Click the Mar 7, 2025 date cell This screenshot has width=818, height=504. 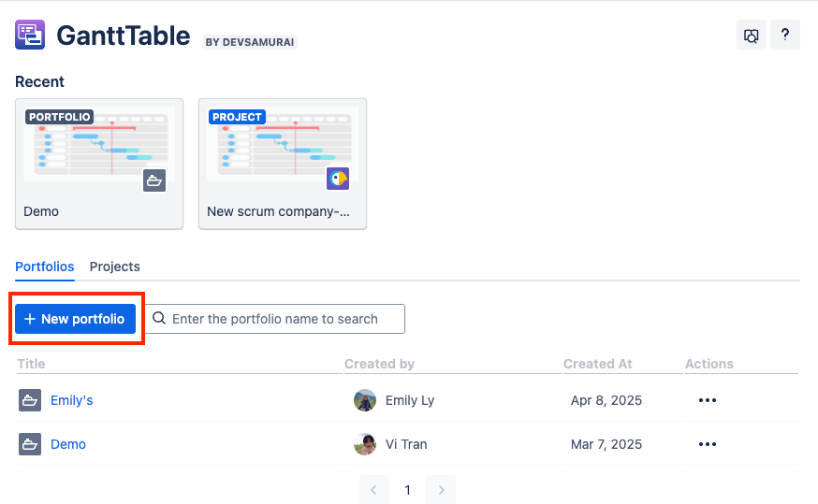(x=606, y=444)
